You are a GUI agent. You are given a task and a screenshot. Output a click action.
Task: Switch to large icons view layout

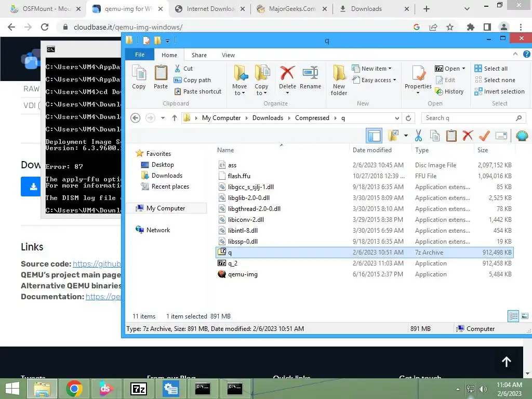click(525, 316)
